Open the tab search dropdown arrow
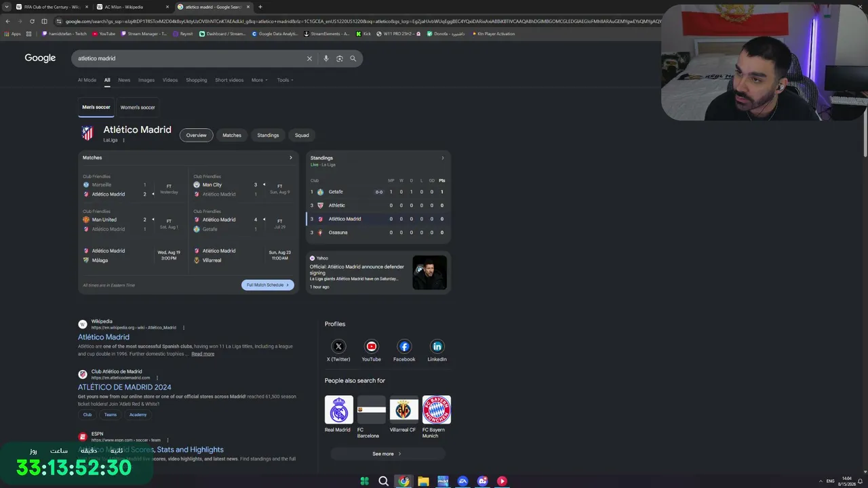The width and height of the screenshot is (868, 488). (x=6, y=7)
